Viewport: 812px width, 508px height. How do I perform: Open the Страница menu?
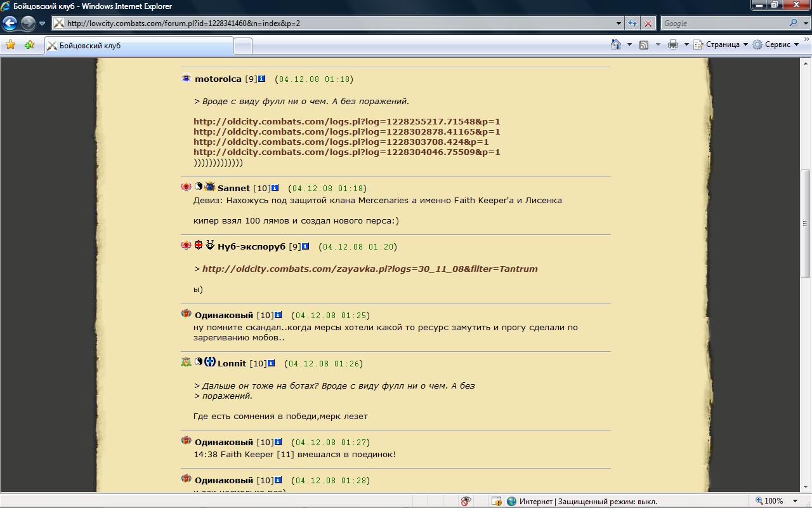[x=721, y=44]
